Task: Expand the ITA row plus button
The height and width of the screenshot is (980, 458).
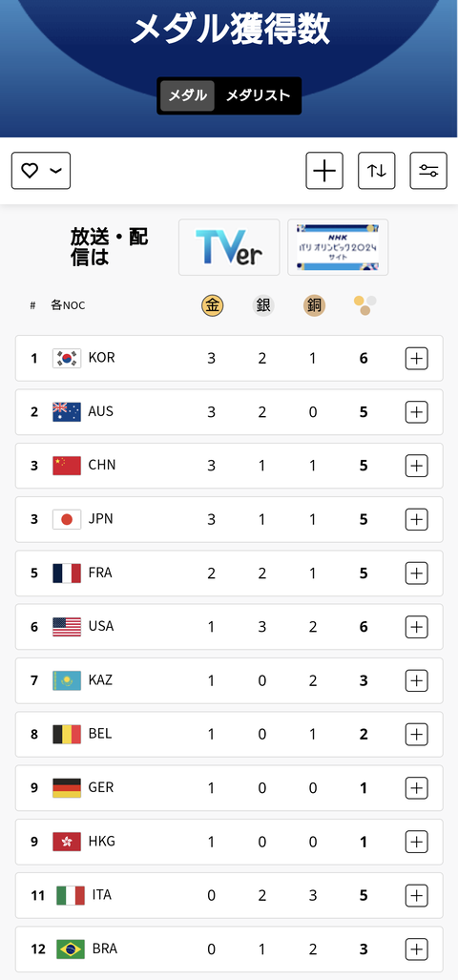Action: [x=417, y=896]
